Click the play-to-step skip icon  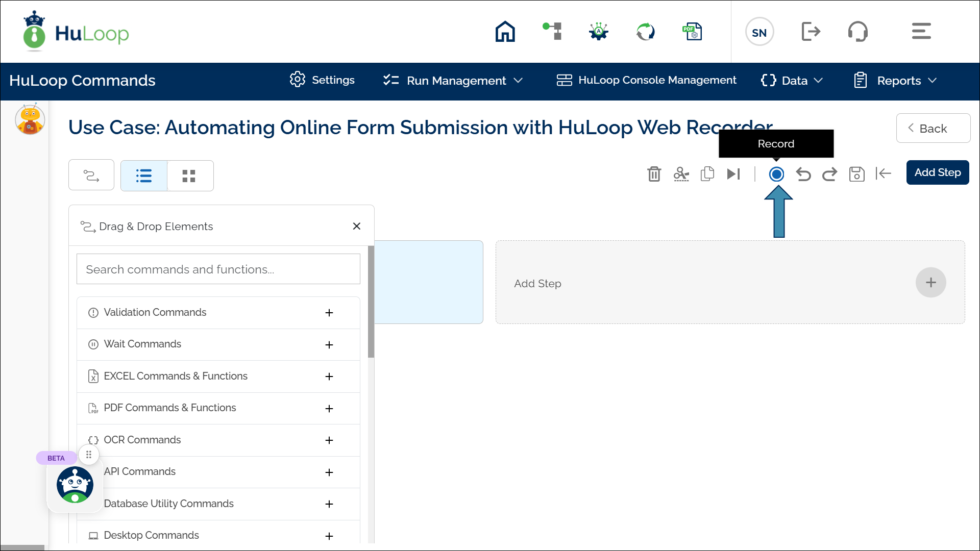tap(733, 174)
